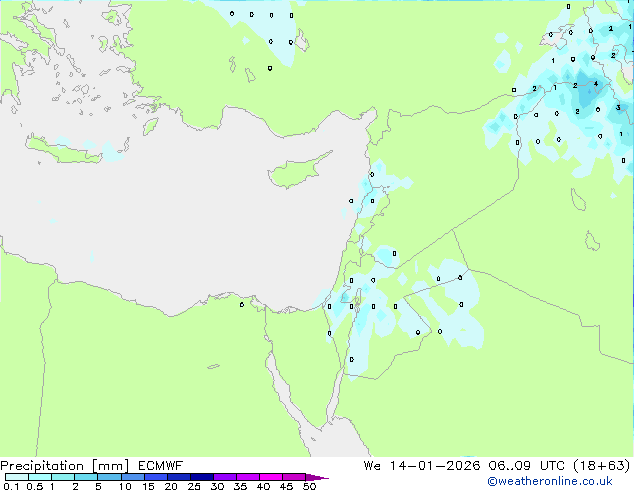Click the 45–50 mm legend swatch
The image size is (634, 490).
click(x=294, y=477)
